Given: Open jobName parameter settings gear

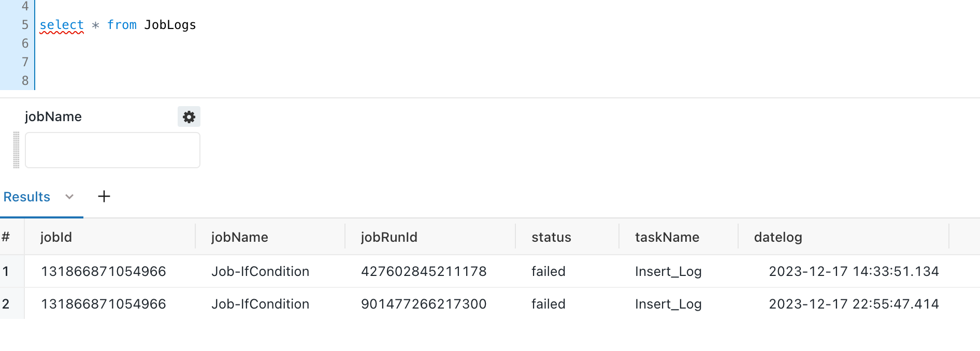Looking at the screenshot, I should point(189,117).
